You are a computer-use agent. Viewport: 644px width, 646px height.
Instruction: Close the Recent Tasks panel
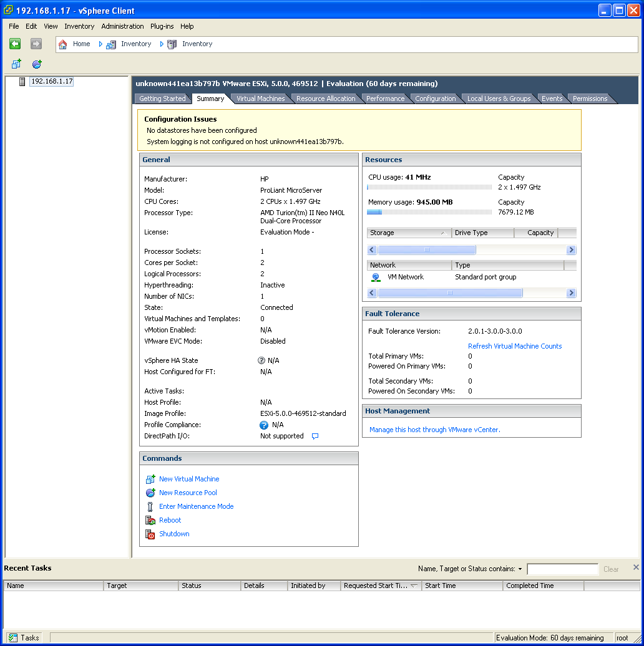(x=636, y=567)
